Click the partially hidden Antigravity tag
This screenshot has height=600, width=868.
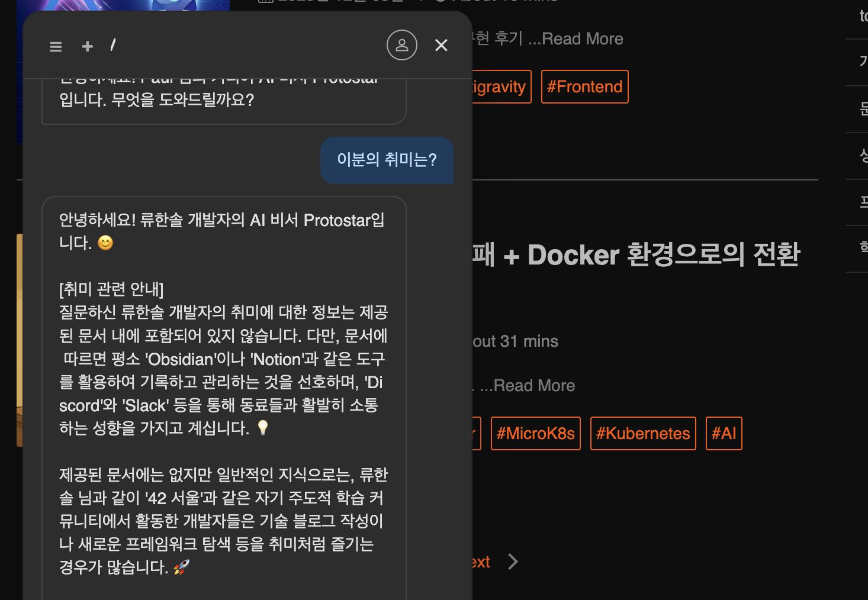coord(500,87)
